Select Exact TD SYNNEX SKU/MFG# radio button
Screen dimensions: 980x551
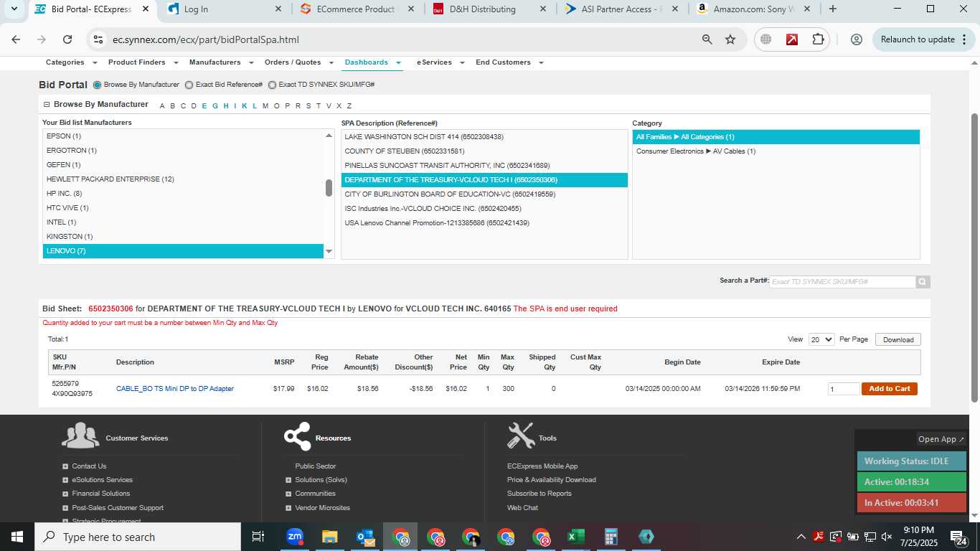[x=273, y=85]
